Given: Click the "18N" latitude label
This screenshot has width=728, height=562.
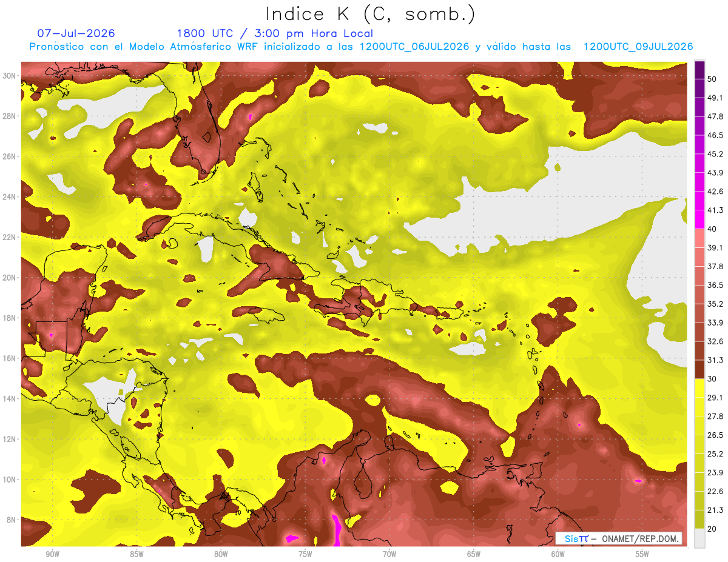Looking at the screenshot, I should [x=10, y=318].
